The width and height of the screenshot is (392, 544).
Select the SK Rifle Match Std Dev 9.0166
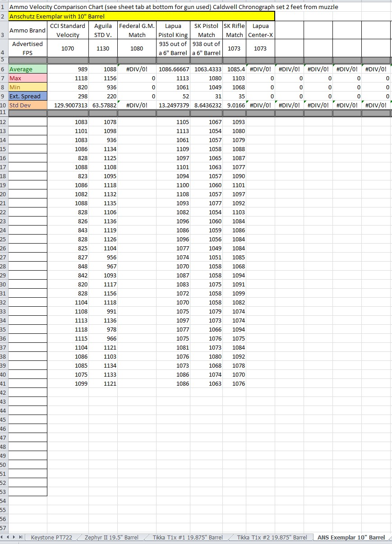tap(235, 105)
